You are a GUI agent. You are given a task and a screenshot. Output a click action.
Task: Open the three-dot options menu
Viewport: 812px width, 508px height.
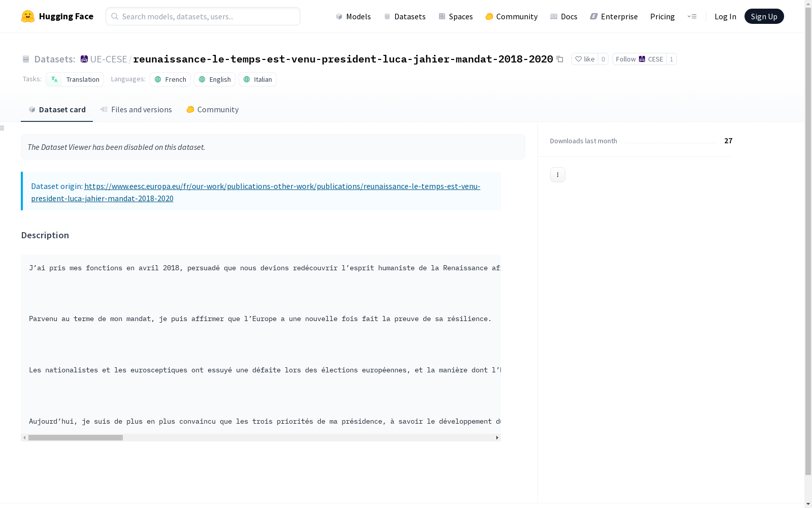point(558,175)
